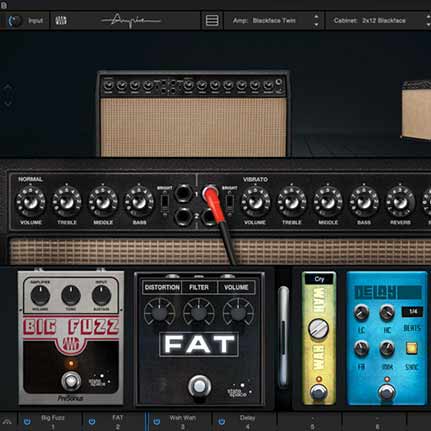Click the DELAY title on blue pedal
This screenshot has height=431, width=431.
point(375,292)
